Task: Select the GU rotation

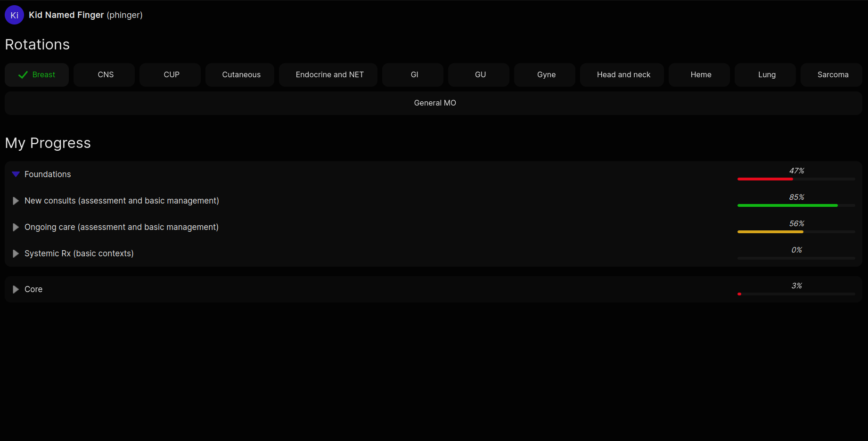Action: [479, 75]
